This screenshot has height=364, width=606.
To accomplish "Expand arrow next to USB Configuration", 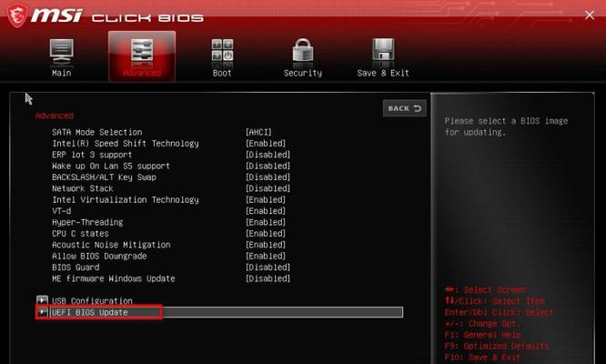I will point(42,300).
